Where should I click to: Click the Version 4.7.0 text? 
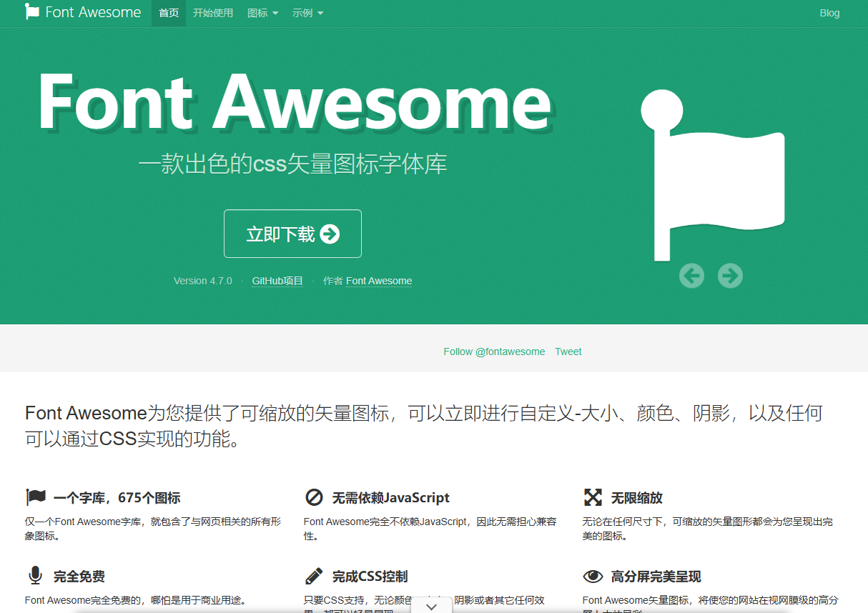point(203,281)
